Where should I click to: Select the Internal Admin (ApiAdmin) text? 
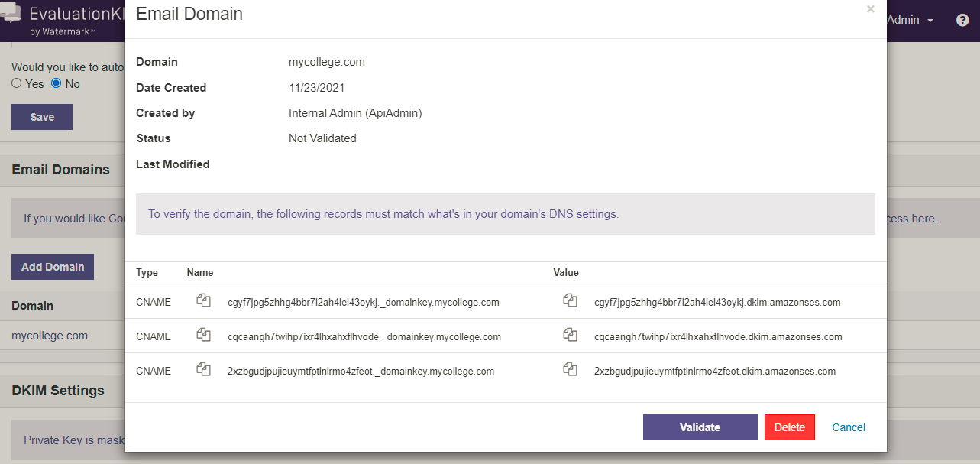point(355,113)
